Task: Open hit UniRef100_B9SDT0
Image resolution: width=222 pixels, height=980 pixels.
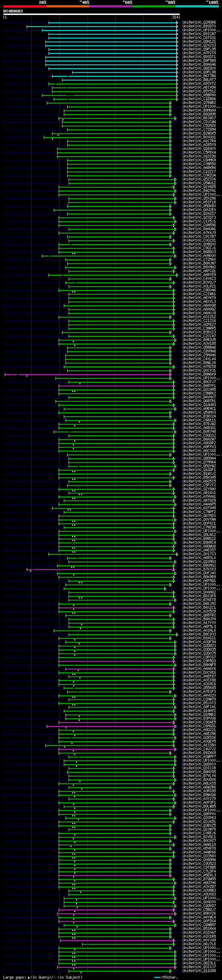Action: [199, 26]
